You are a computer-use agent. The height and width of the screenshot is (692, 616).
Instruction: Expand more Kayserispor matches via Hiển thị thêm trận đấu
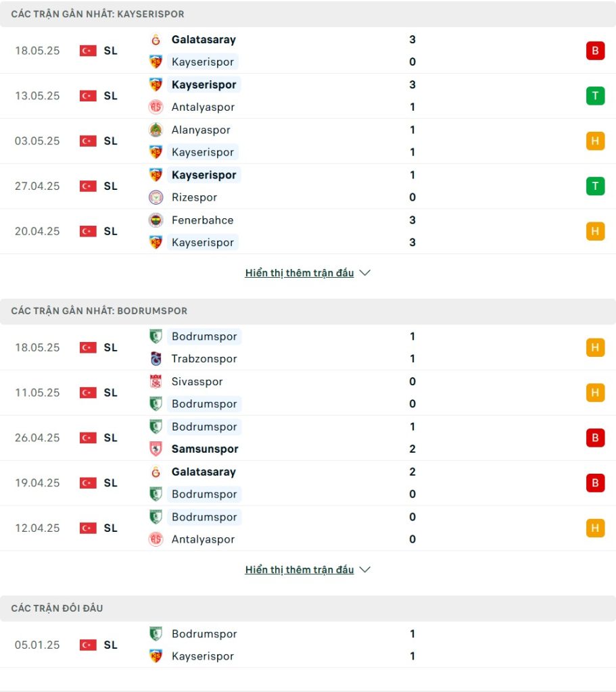coord(300,273)
